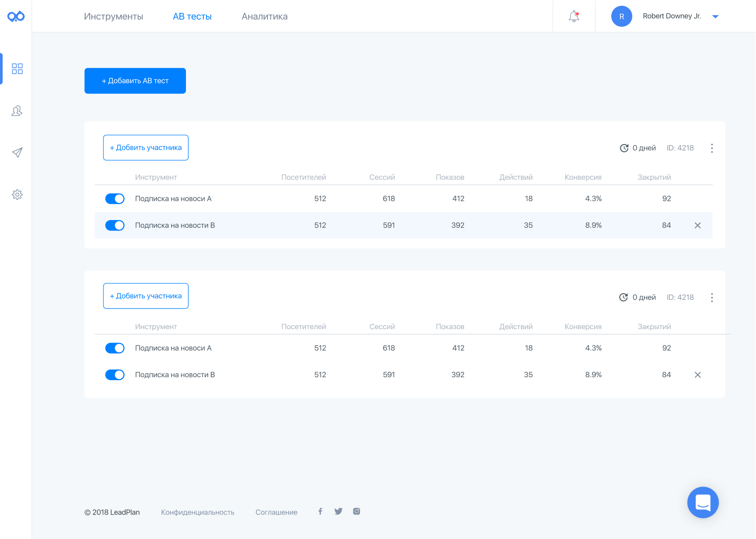Open the Facebook icon in footer
Viewport: 756px width, 539px height.
[x=320, y=511]
